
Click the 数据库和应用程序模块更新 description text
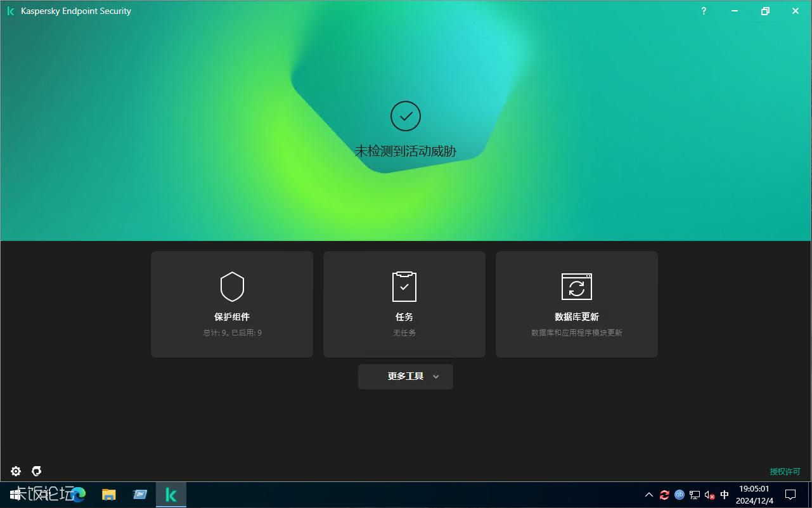(577, 332)
